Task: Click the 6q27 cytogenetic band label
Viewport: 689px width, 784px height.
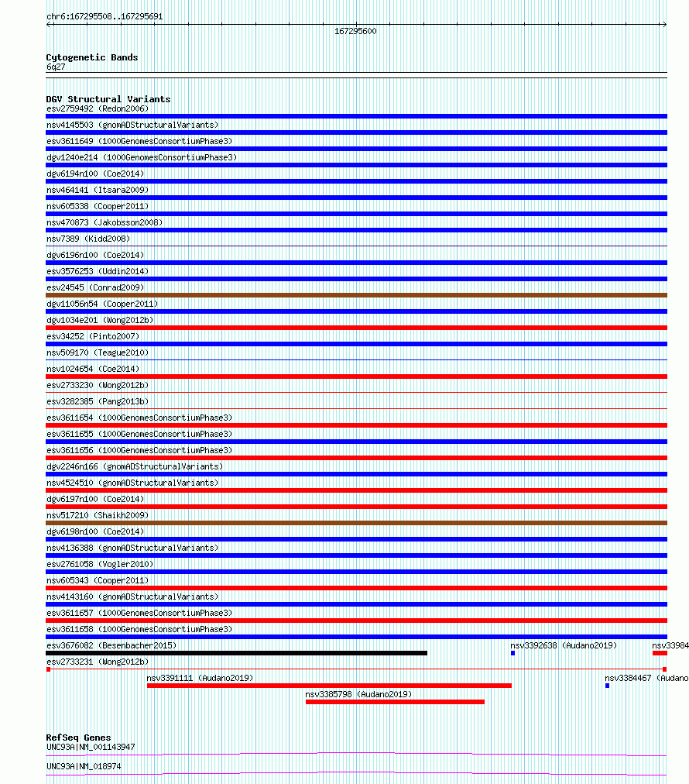Action: point(56,67)
